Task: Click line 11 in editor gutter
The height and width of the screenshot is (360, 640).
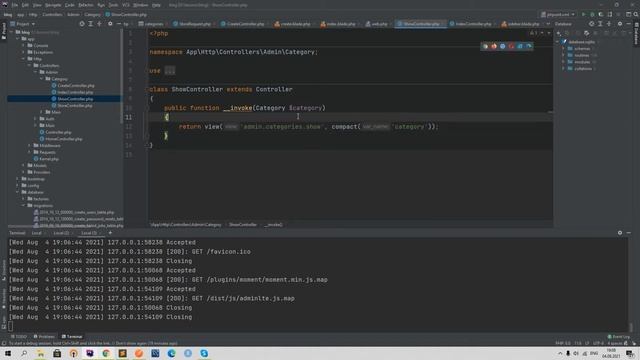Action: click(129, 117)
